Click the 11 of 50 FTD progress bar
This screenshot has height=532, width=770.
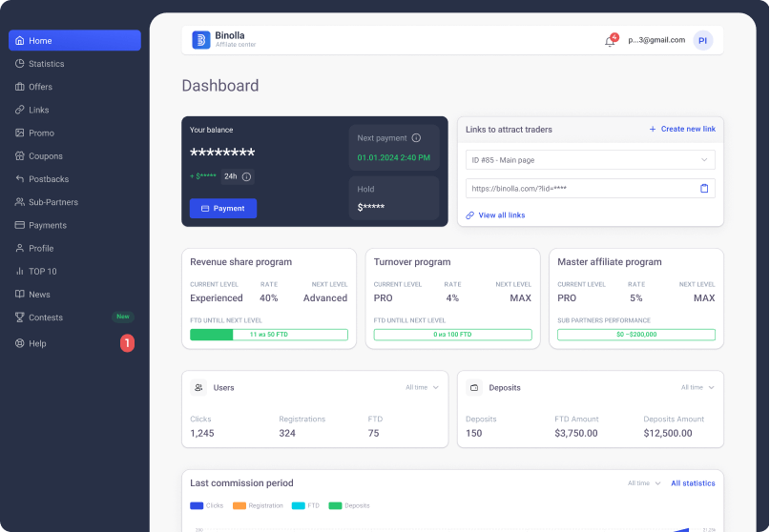269,335
